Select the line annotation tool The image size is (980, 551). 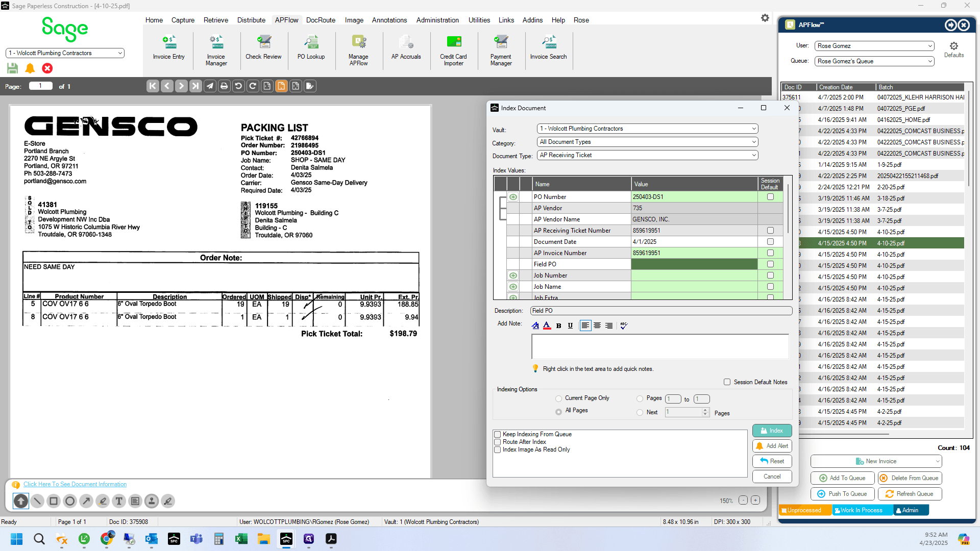point(37,501)
